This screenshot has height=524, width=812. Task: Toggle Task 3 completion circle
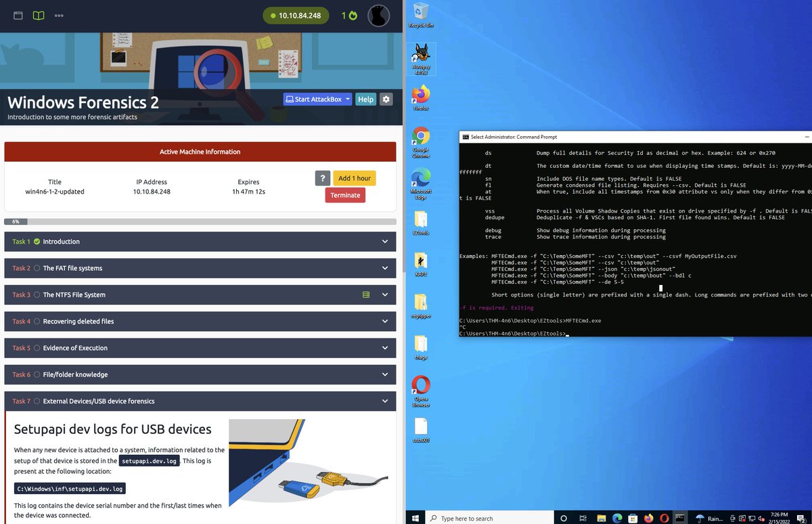[x=37, y=294]
